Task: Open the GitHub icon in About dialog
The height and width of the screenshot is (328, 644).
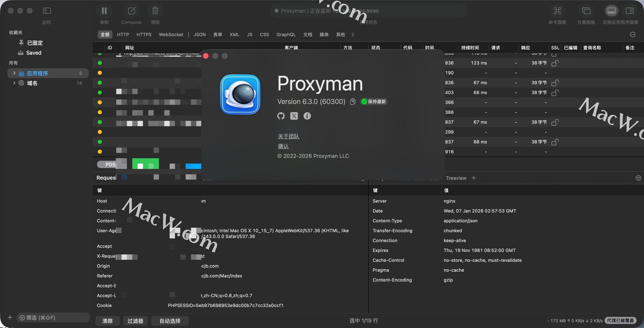Action: 281,116
